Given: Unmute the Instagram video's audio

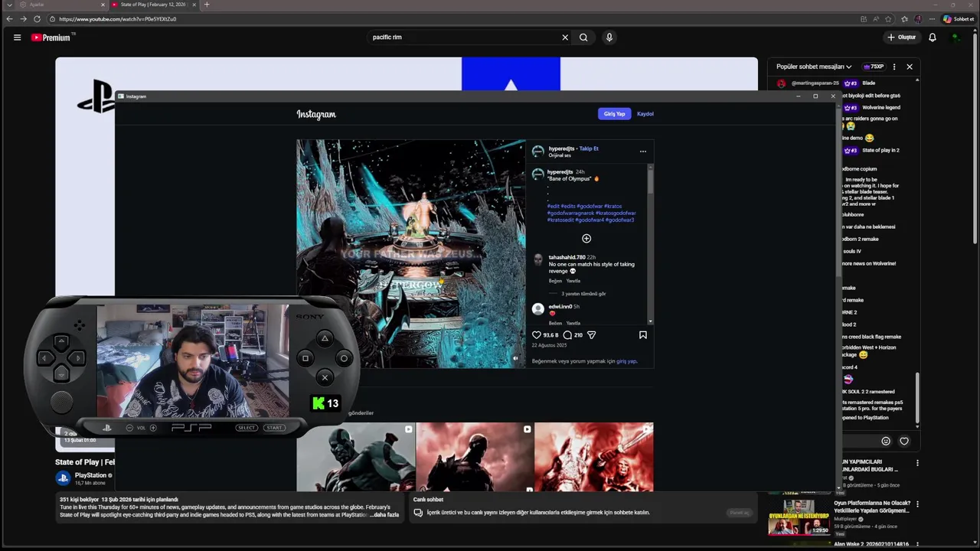Looking at the screenshot, I should click(x=515, y=358).
